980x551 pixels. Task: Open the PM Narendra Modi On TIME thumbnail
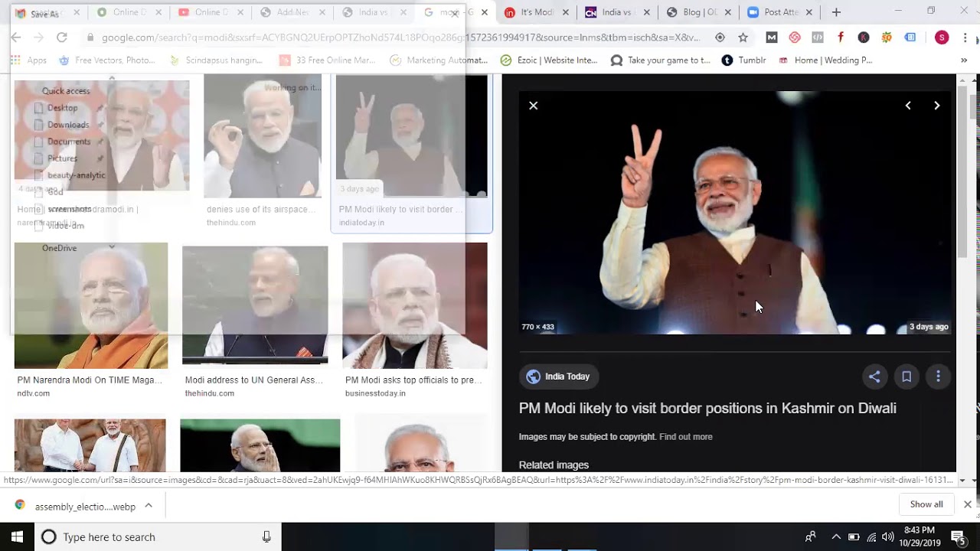tap(91, 305)
